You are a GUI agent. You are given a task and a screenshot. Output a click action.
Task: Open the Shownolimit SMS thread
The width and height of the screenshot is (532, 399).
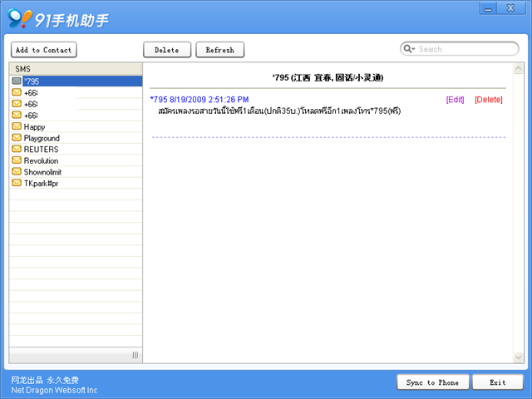tap(76, 172)
